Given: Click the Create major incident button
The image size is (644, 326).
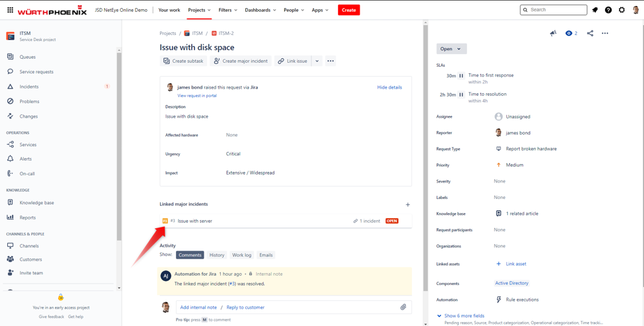Looking at the screenshot, I should (241, 61).
